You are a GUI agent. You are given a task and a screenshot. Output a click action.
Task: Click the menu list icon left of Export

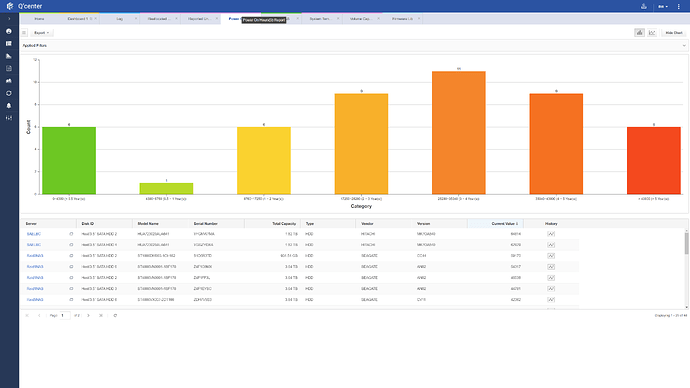point(24,33)
